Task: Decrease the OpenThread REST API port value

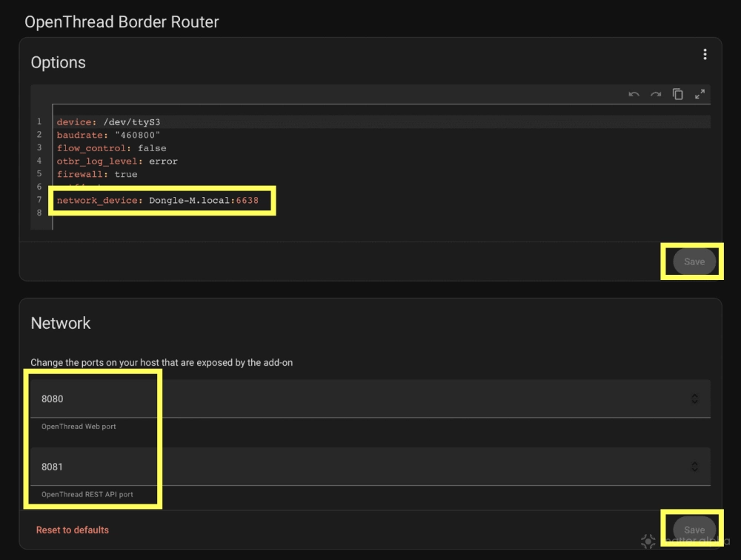Action: [x=695, y=470]
